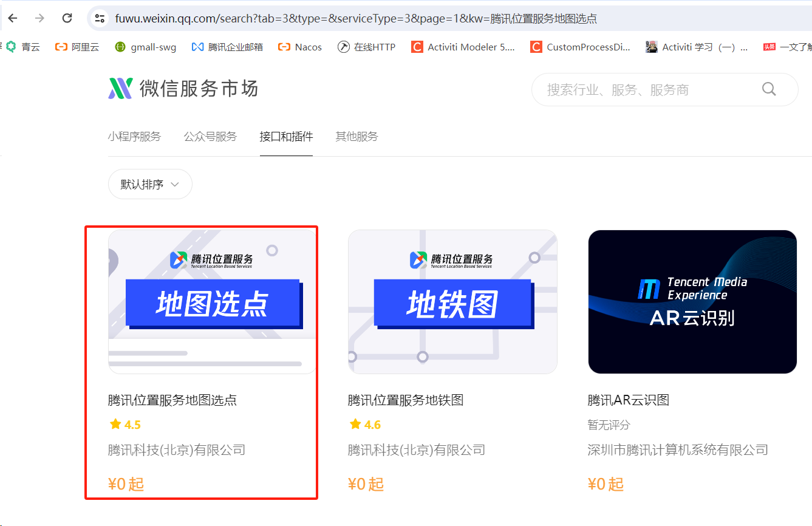This screenshot has width=812, height=526.
Task: Click the 青云 bookmark favicon
Action: (x=11, y=47)
